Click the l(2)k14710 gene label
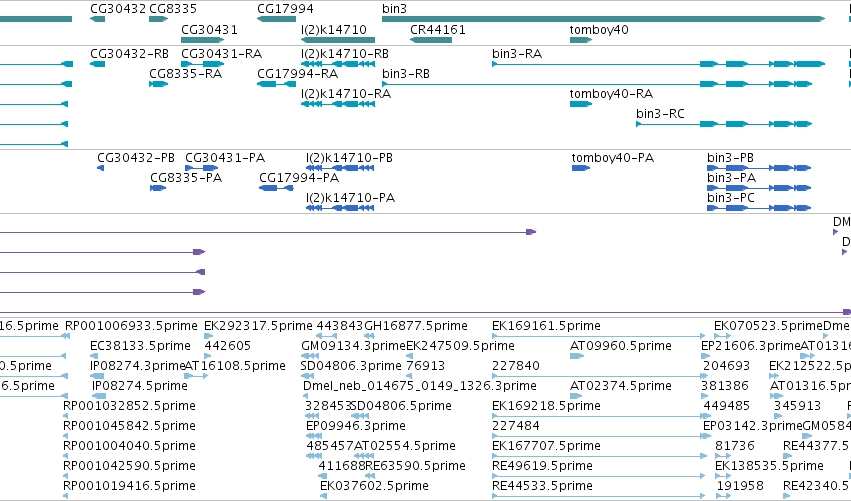Viewport: 851px width, 501px height. tap(334, 29)
